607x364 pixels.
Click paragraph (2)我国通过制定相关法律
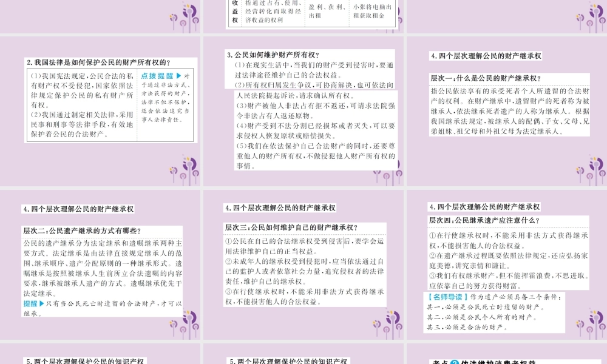pyautogui.click(x=82, y=124)
